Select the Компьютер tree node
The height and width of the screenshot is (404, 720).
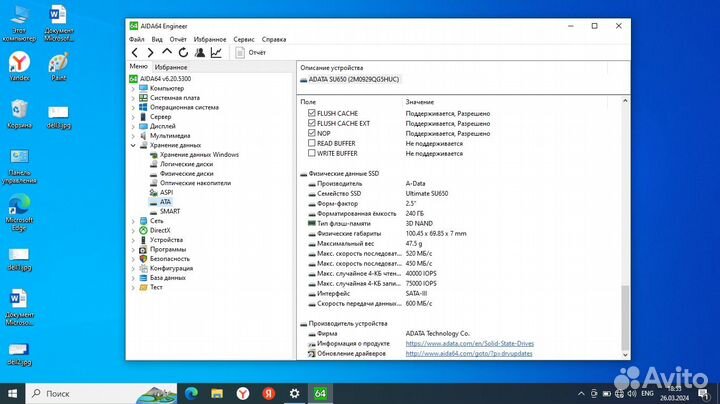tap(167, 88)
